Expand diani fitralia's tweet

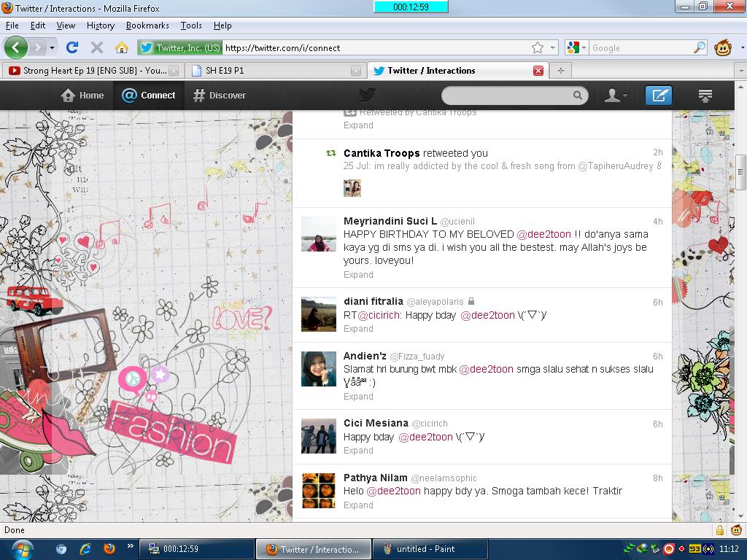(x=358, y=329)
